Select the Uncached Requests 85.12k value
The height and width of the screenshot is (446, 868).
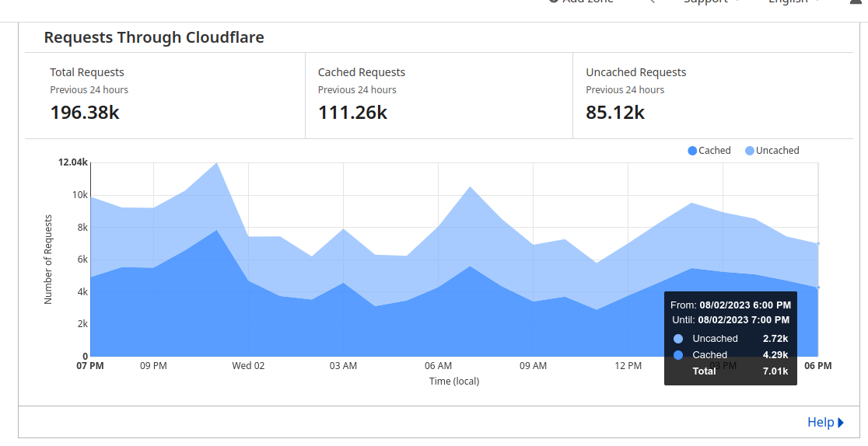[615, 113]
